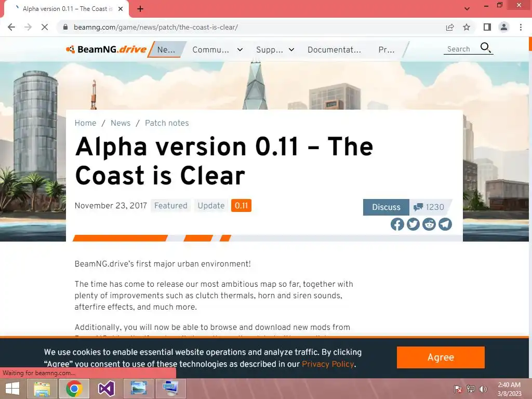Open a new browser tab
The image size is (532, 399).
click(x=140, y=9)
